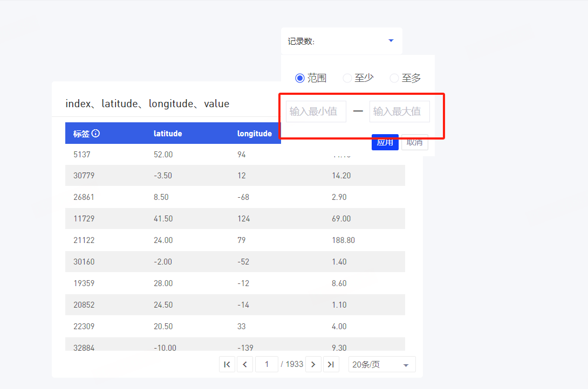Go to the previous page arrow
The height and width of the screenshot is (389, 588).
(x=245, y=364)
